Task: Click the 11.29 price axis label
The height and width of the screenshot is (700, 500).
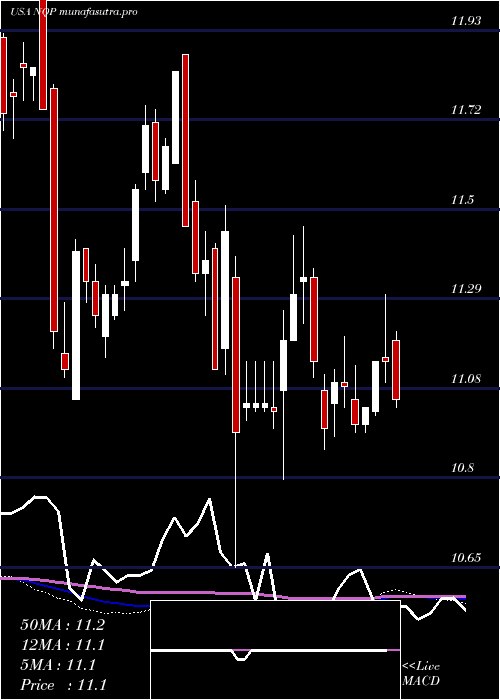Action: (x=466, y=289)
